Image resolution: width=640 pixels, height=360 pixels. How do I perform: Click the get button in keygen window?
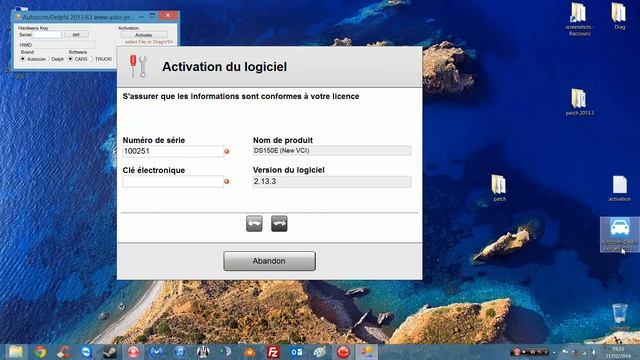[76, 35]
